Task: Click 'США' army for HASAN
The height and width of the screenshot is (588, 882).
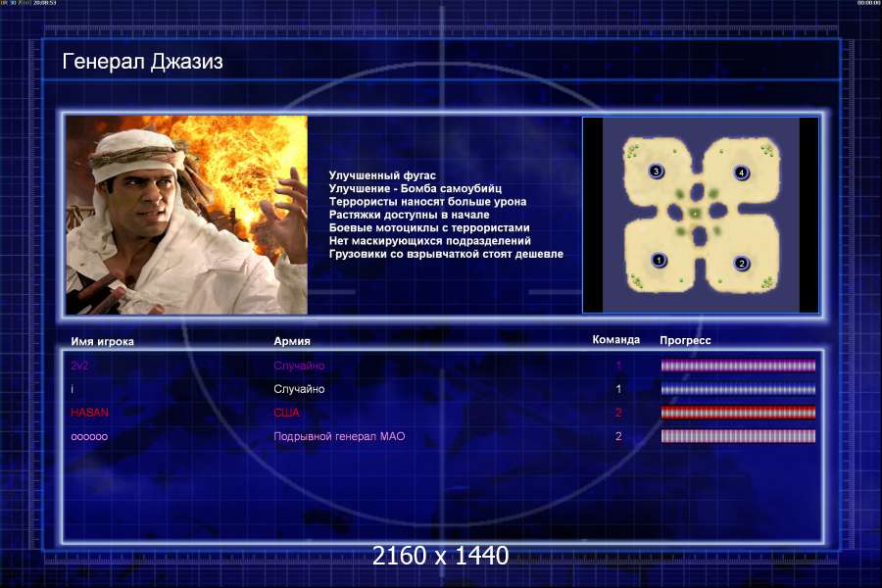Action: pyautogui.click(x=286, y=413)
